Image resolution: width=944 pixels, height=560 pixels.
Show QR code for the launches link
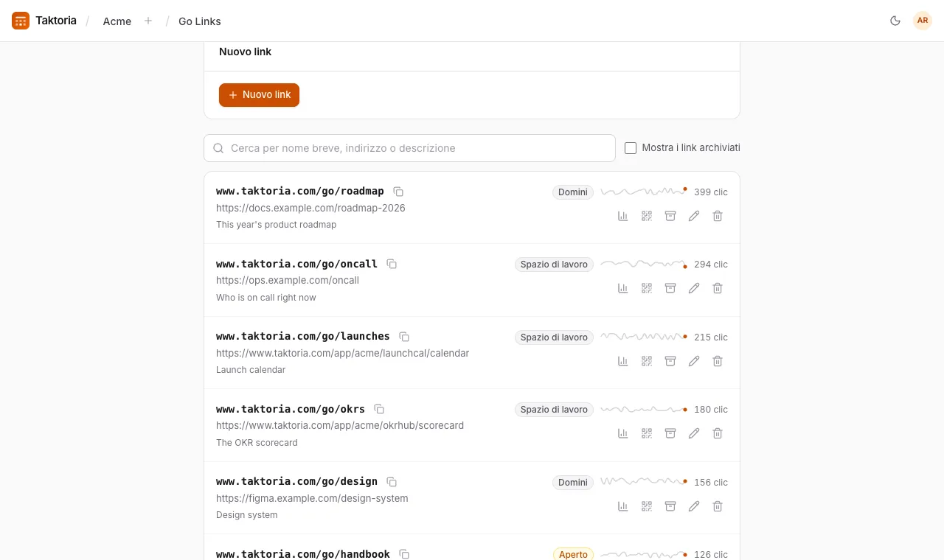[x=647, y=361]
